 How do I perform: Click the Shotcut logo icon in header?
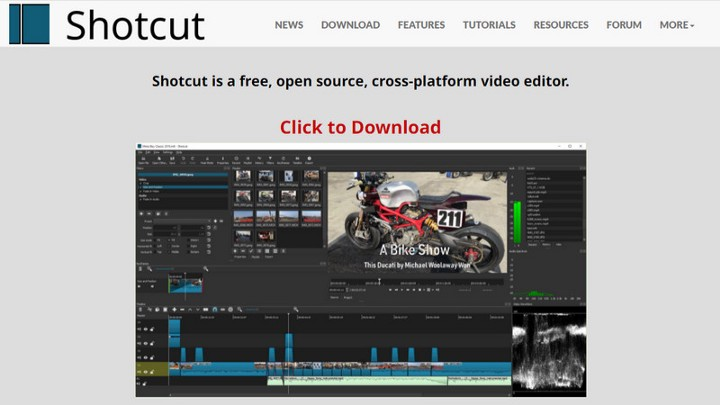click(29, 24)
